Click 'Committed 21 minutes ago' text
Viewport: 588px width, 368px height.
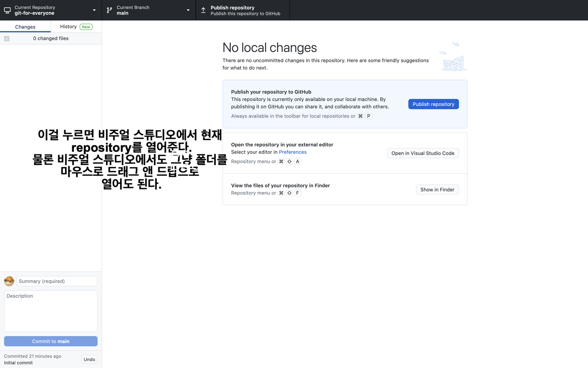tap(33, 356)
